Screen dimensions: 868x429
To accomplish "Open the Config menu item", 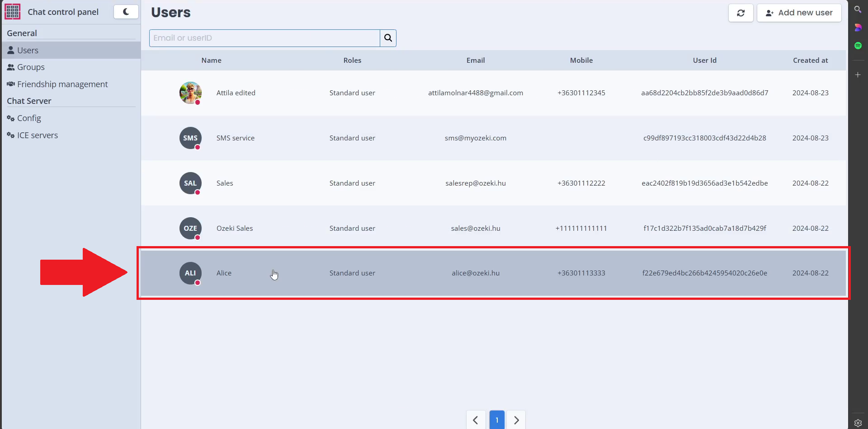I will click(29, 118).
